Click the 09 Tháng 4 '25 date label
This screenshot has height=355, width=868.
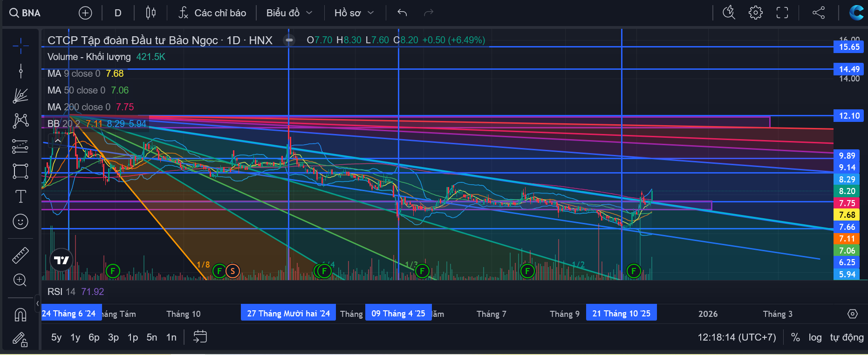coord(398,314)
